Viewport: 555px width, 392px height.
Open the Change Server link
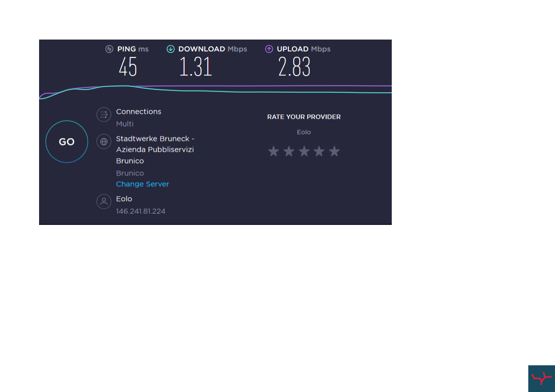(142, 184)
